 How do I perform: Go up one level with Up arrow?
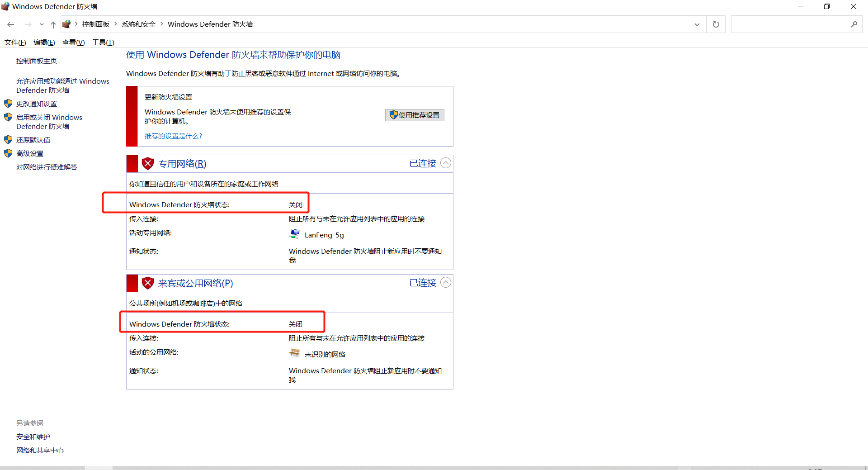53,24
